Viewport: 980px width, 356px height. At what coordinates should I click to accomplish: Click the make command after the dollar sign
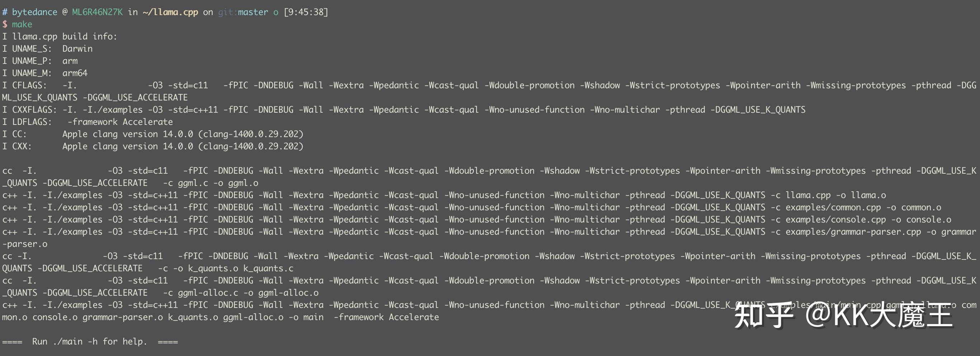(x=22, y=24)
